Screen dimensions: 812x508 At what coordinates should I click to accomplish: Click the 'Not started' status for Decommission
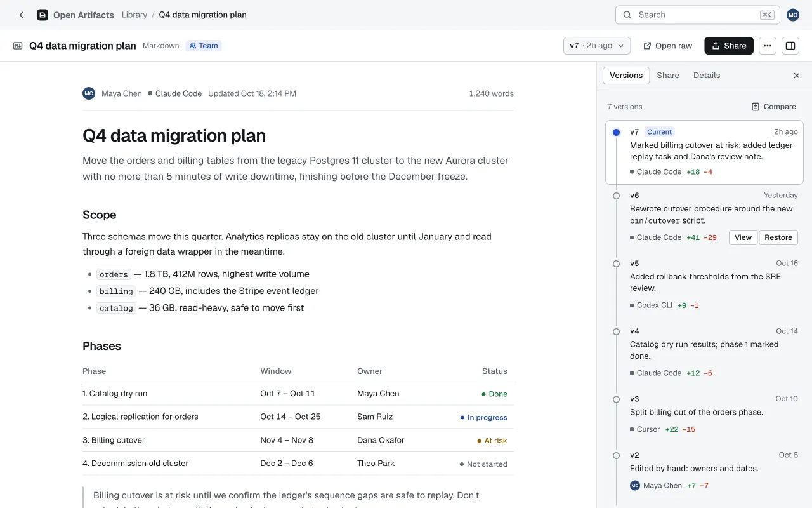click(483, 464)
